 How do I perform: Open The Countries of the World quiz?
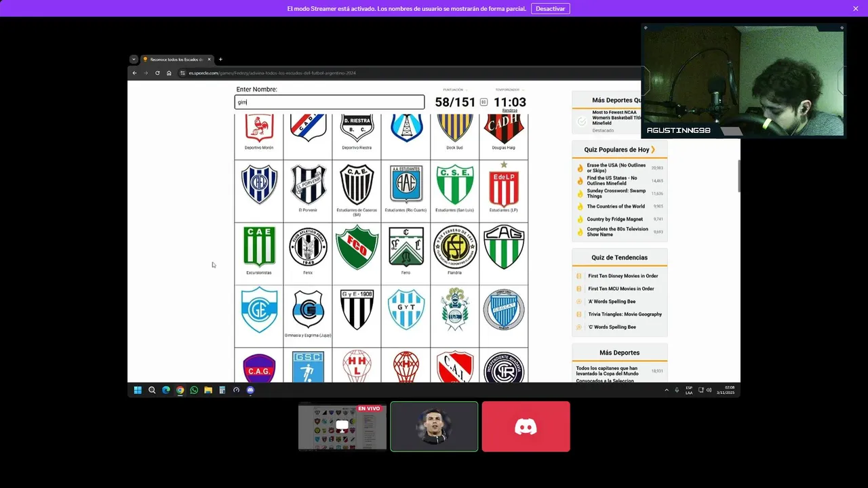tap(616, 206)
